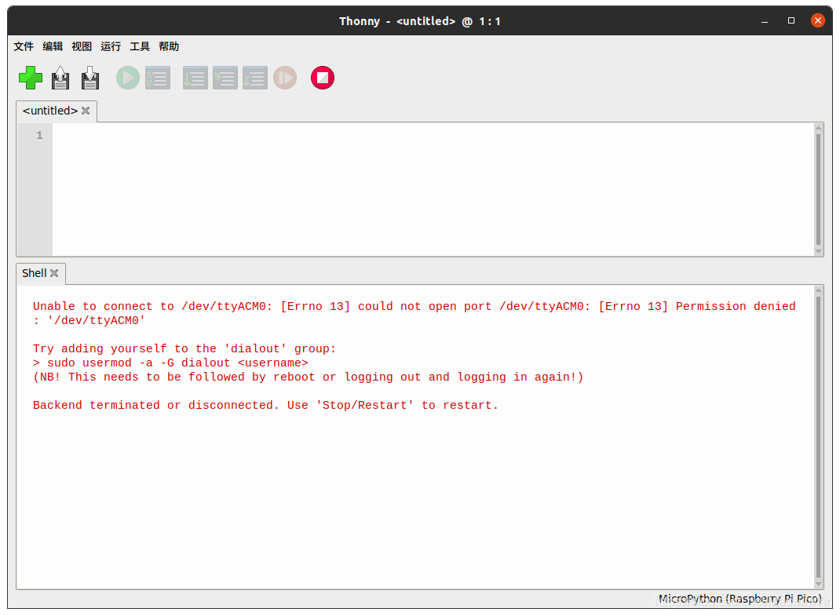Click the Step into debug icon
This screenshot has height=616, width=840.
[225, 78]
